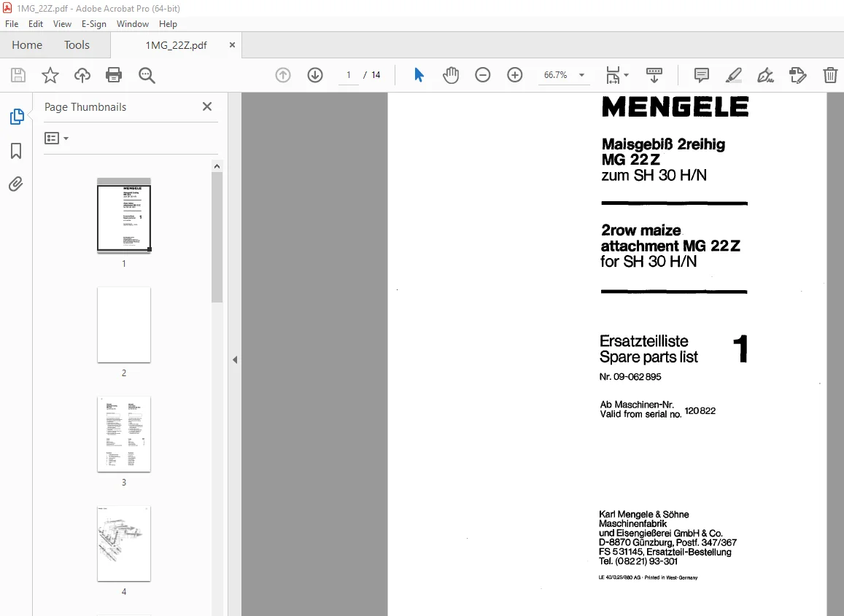844x616 pixels.
Task: Delete page trash icon
Action: (x=830, y=75)
